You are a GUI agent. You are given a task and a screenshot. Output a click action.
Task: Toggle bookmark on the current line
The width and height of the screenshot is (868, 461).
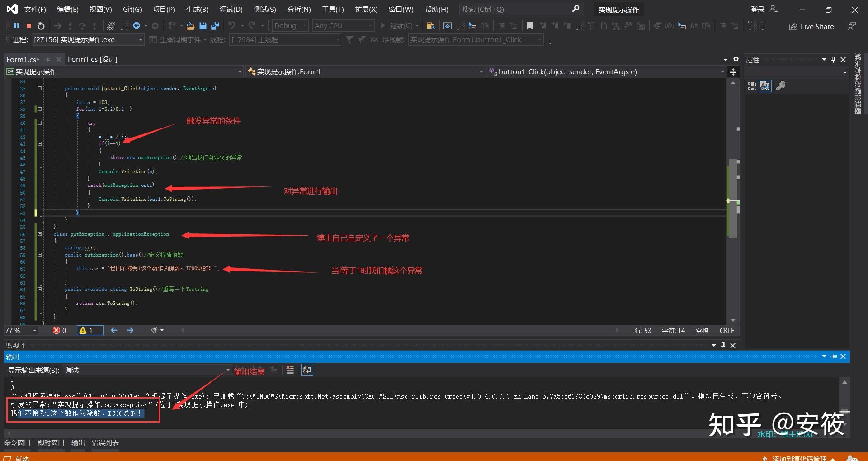tap(530, 26)
